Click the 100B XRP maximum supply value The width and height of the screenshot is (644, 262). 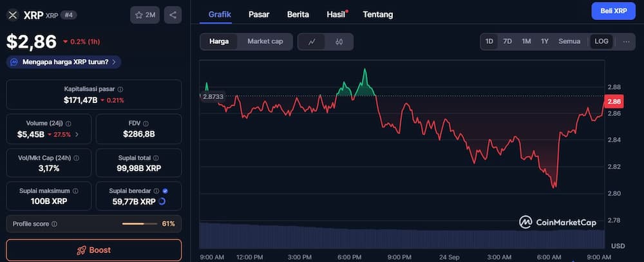pos(48,201)
